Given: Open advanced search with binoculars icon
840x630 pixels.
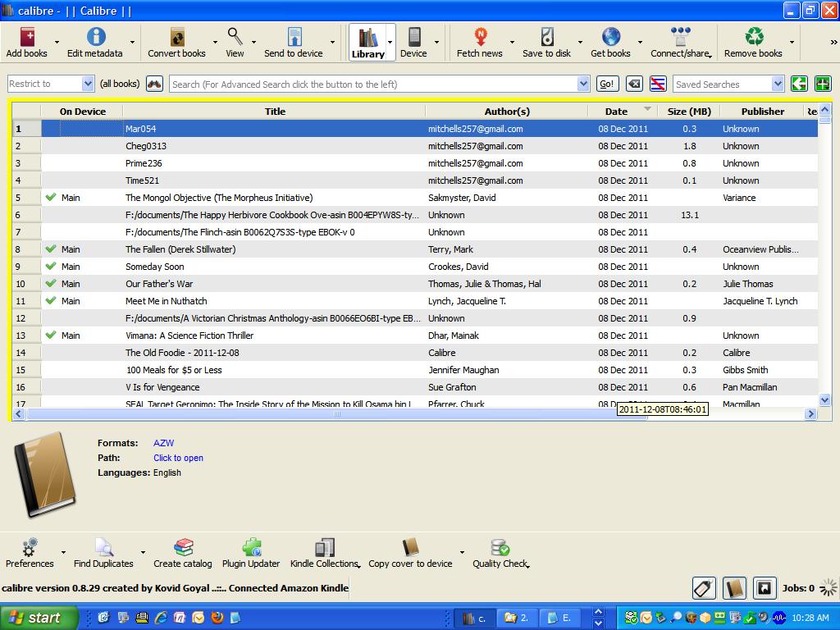Looking at the screenshot, I should click(154, 84).
